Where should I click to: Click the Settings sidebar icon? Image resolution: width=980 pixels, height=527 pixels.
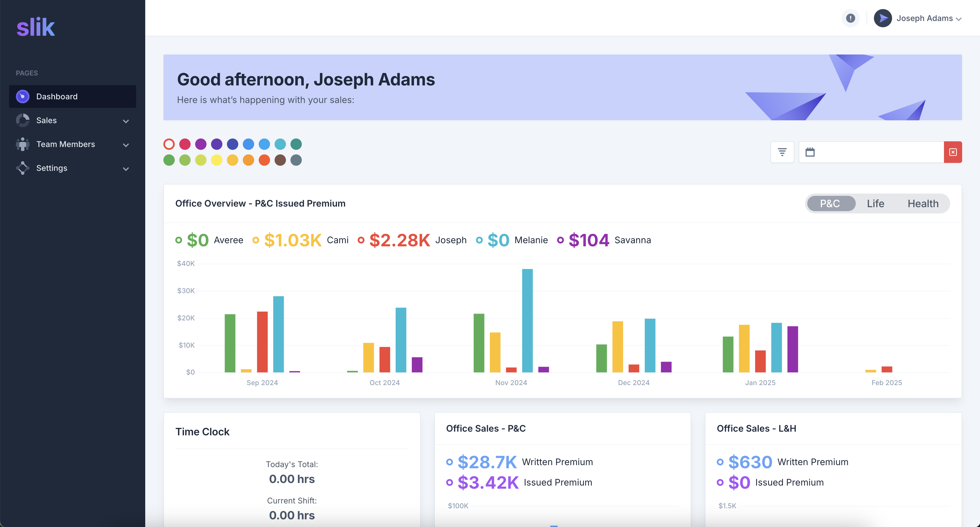[x=22, y=168]
